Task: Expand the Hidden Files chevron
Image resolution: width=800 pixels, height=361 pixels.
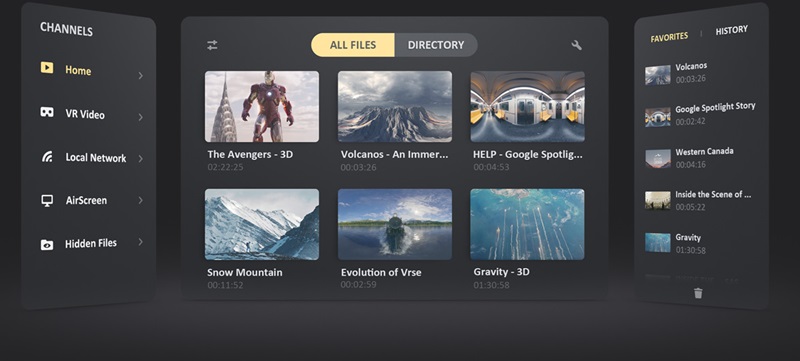Action: point(140,242)
